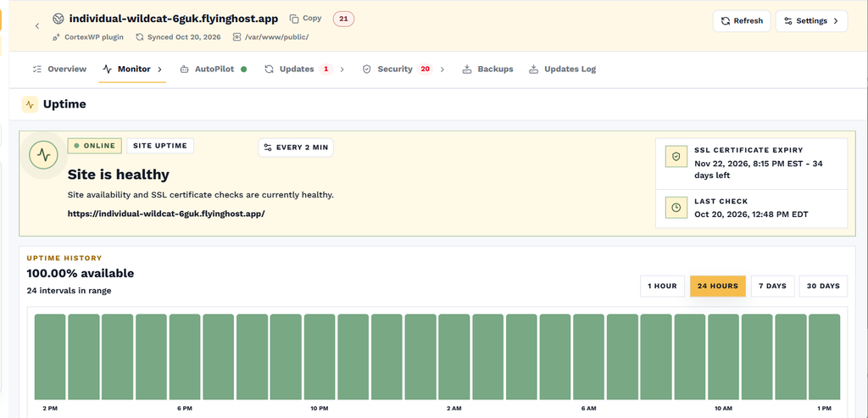
Task: Click the last check time Oct 20, 12:48 PM
Action: pos(751,215)
